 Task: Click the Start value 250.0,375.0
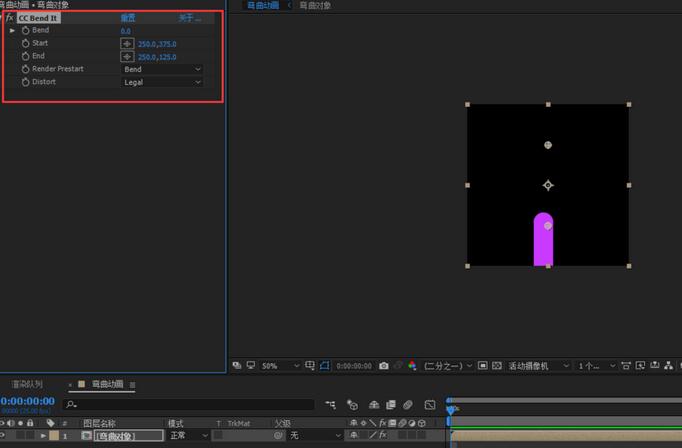pos(157,44)
